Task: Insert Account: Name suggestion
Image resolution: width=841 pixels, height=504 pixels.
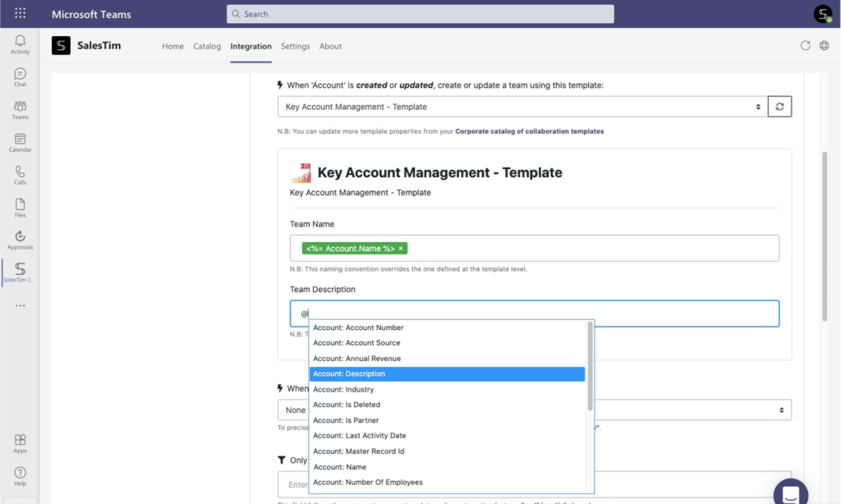Action: click(447, 467)
